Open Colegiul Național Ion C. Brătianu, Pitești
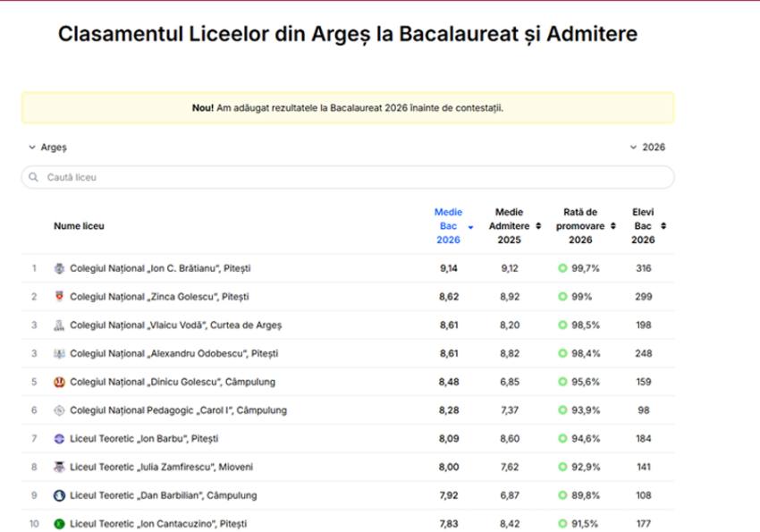The height and width of the screenshot is (532, 760). [160, 268]
